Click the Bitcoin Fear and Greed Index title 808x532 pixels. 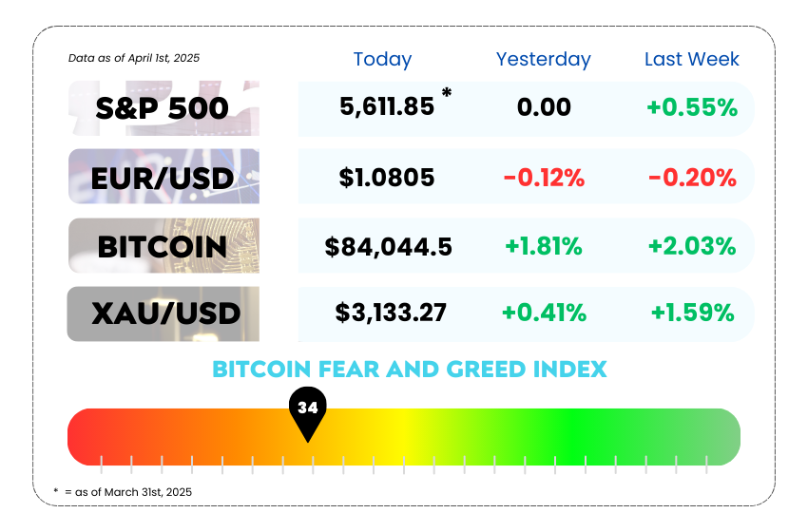410,370
